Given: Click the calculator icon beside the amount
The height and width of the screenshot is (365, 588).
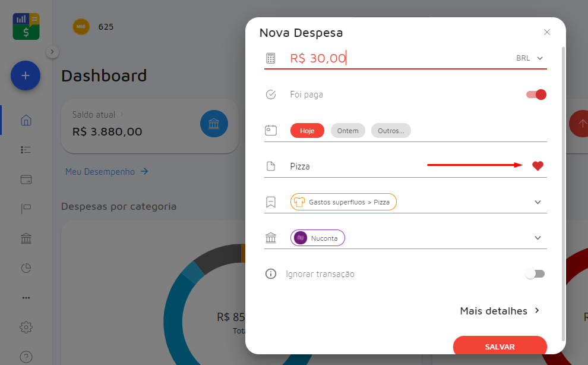Looking at the screenshot, I should 271,58.
